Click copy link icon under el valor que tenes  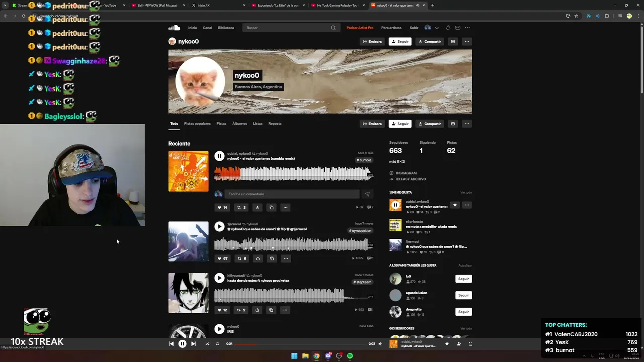point(271,207)
